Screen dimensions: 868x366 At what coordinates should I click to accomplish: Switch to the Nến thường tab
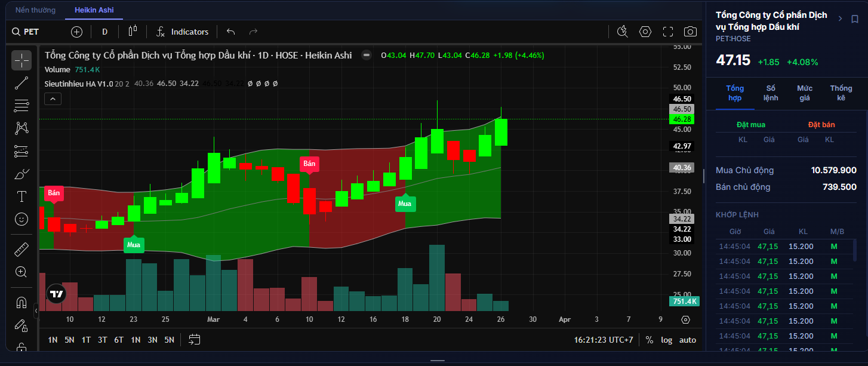point(35,10)
